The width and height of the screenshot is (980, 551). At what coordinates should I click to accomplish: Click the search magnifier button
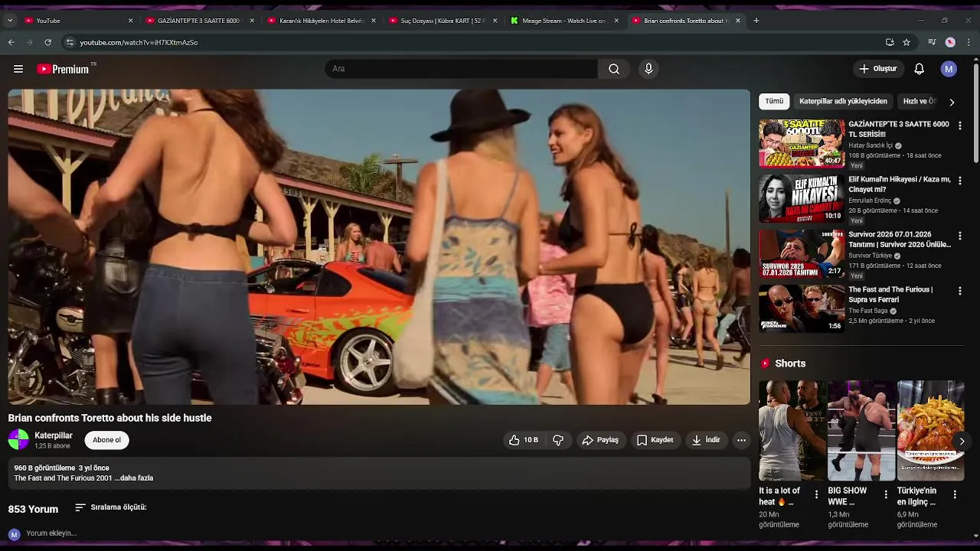click(614, 69)
